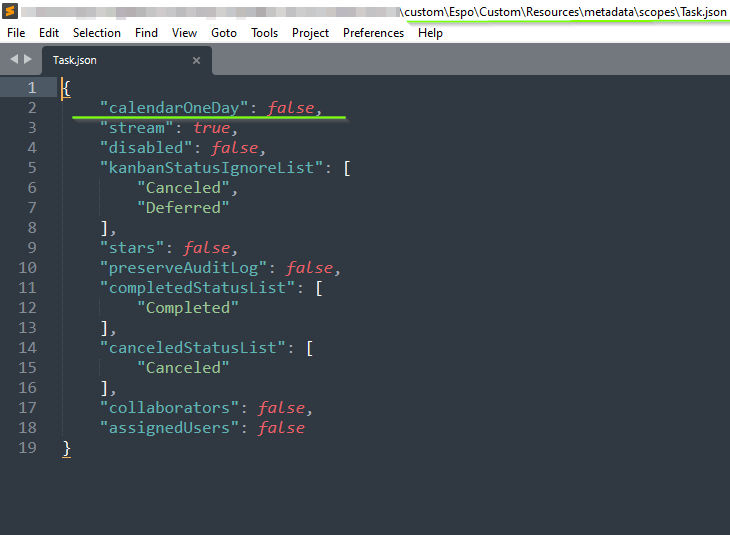Click the next tab right arrow
The height and width of the screenshot is (535, 730).
tap(27, 59)
